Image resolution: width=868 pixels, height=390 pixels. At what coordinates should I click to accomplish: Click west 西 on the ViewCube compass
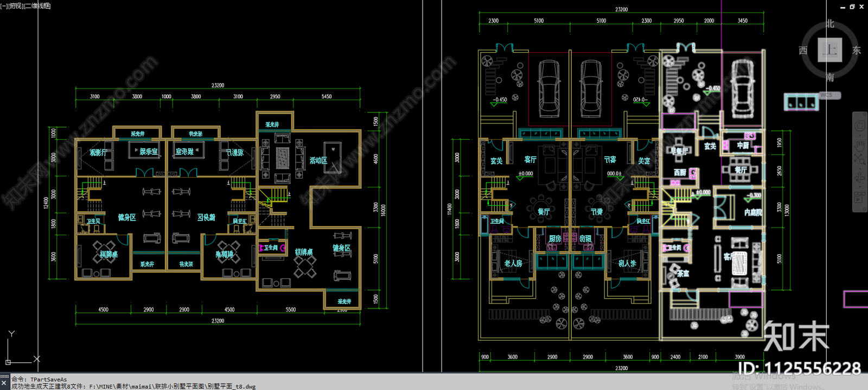click(803, 51)
